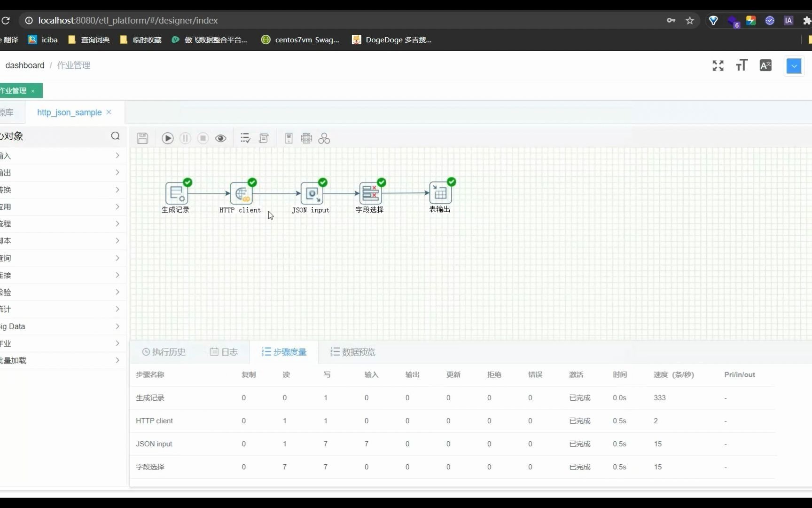The width and height of the screenshot is (812, 508).
Task: Expand the 输入 category
Action: click(63, 156)
